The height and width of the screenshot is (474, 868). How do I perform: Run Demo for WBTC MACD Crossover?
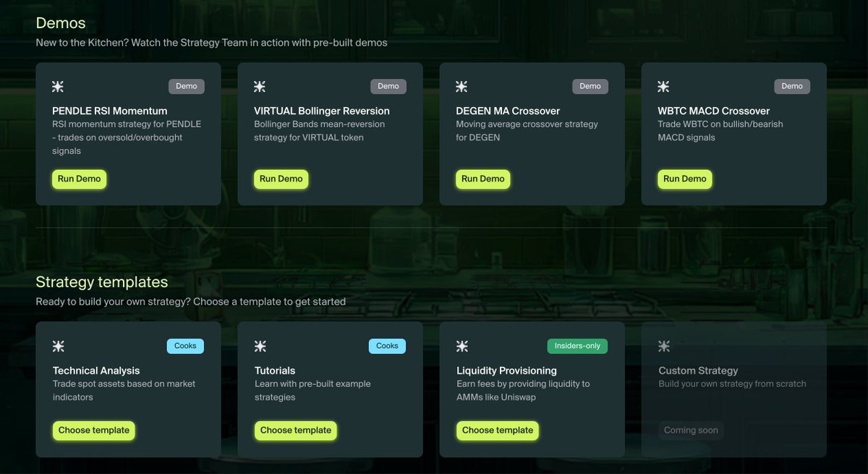tap(685, 179)
